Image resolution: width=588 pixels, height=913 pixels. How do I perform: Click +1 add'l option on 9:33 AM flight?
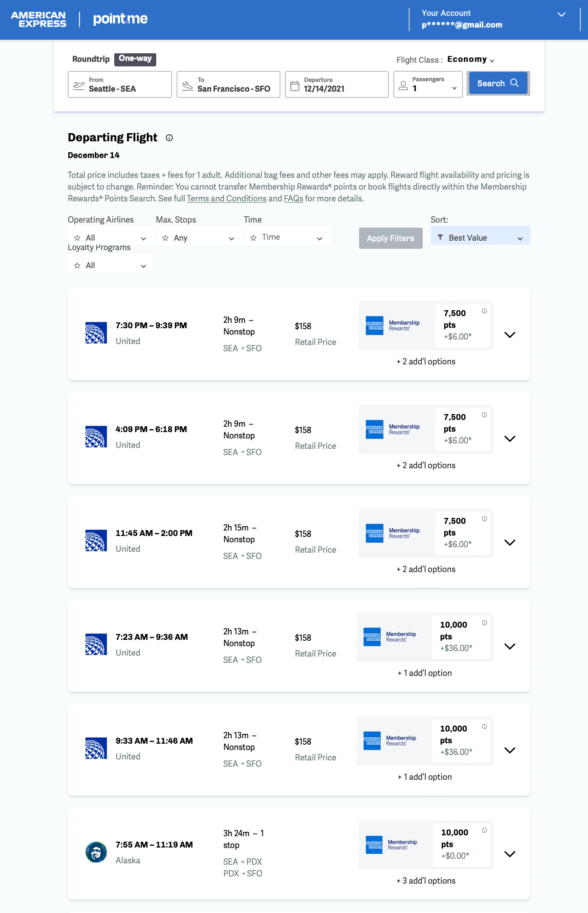pyautogui.click(x=425, y=777)
